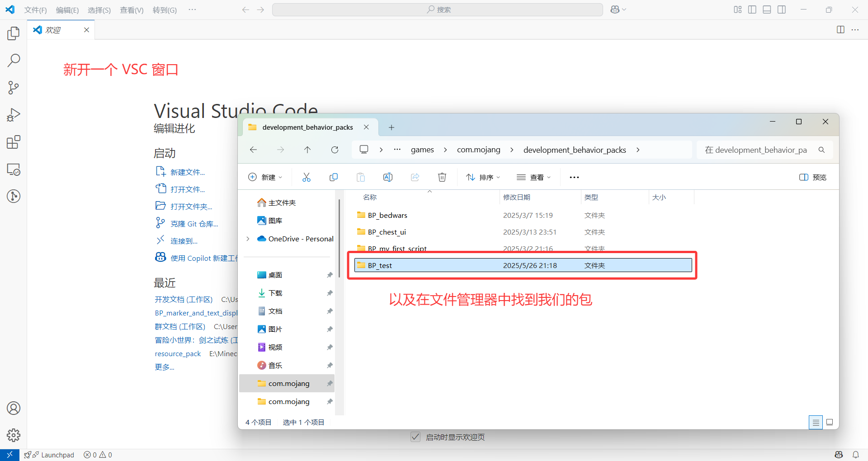The height and width of the screenshot is (461, 868).
Task: Click 更多... under recent list
Action: pos(165,367)
